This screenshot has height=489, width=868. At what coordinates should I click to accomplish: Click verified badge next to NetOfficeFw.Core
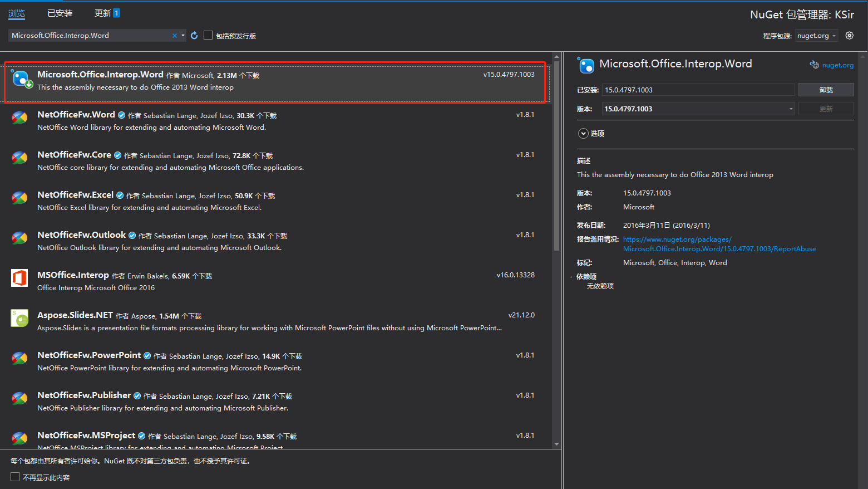click(117, 155)
